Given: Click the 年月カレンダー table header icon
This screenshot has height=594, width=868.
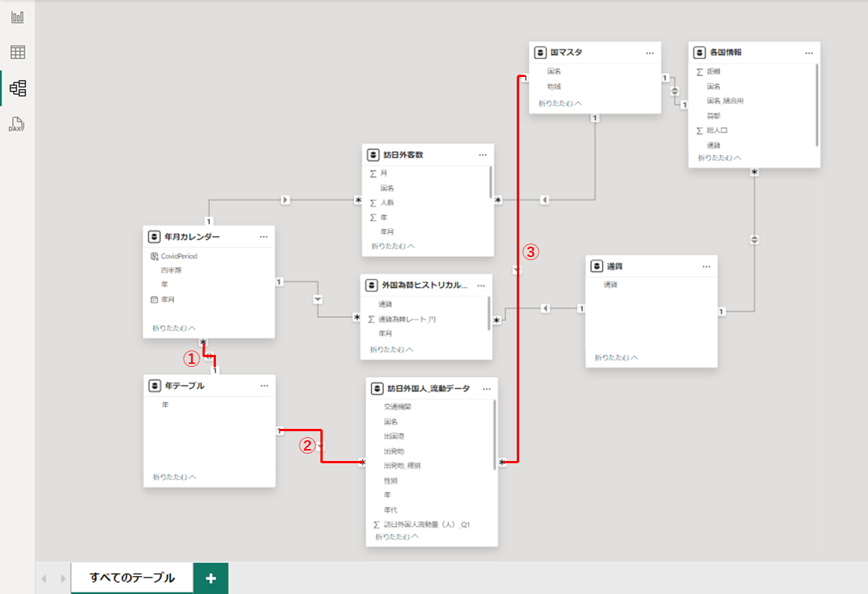Looking at the screenshot, I should pyautogui.click(x=154, y=237).
